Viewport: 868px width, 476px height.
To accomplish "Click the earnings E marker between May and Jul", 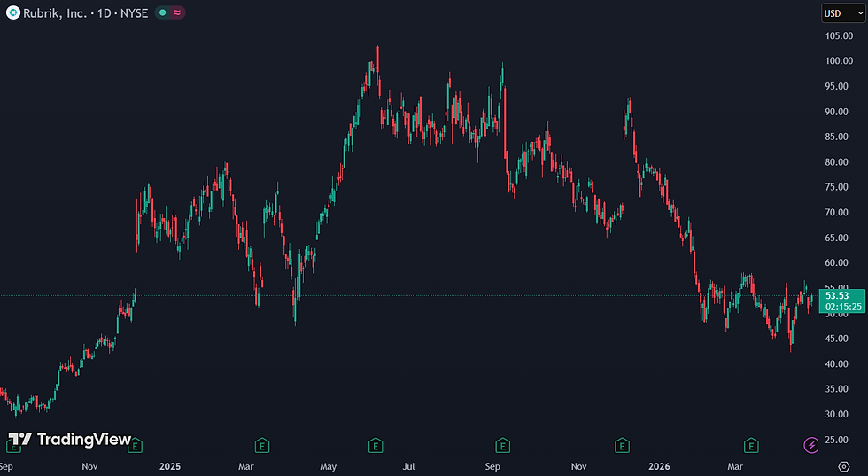I will pyautogui.click(x=376, y=445).
